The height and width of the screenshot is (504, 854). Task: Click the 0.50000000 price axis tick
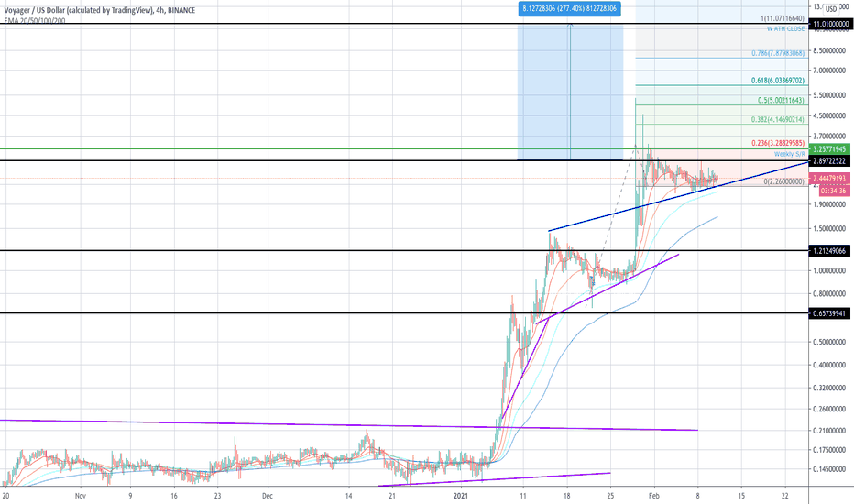click(x=829, y=342)
